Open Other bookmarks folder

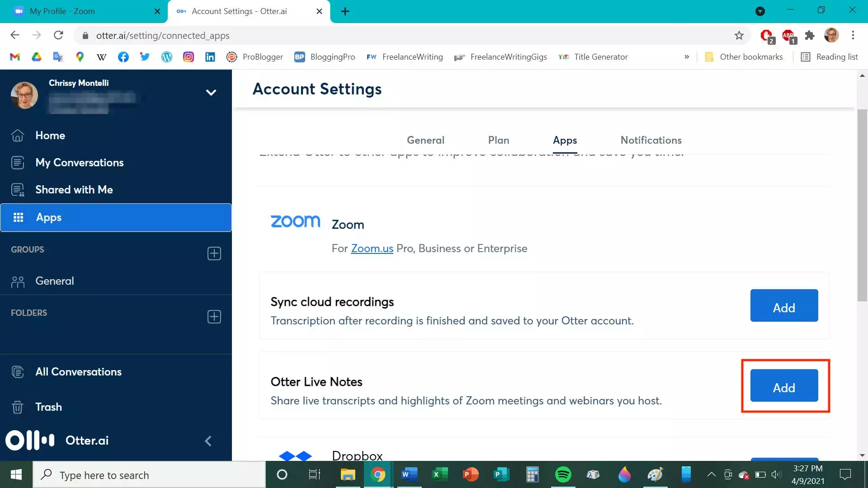[744, 57]
